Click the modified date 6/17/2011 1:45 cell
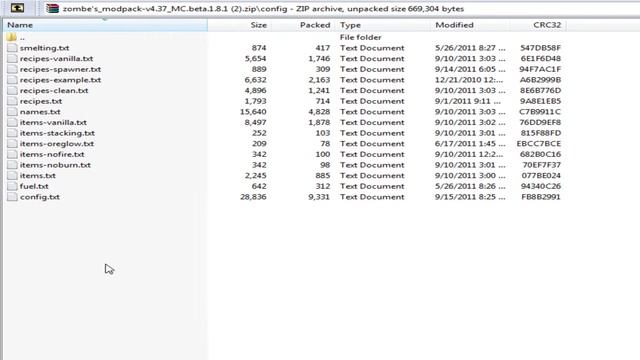 (x=470, y=143)
